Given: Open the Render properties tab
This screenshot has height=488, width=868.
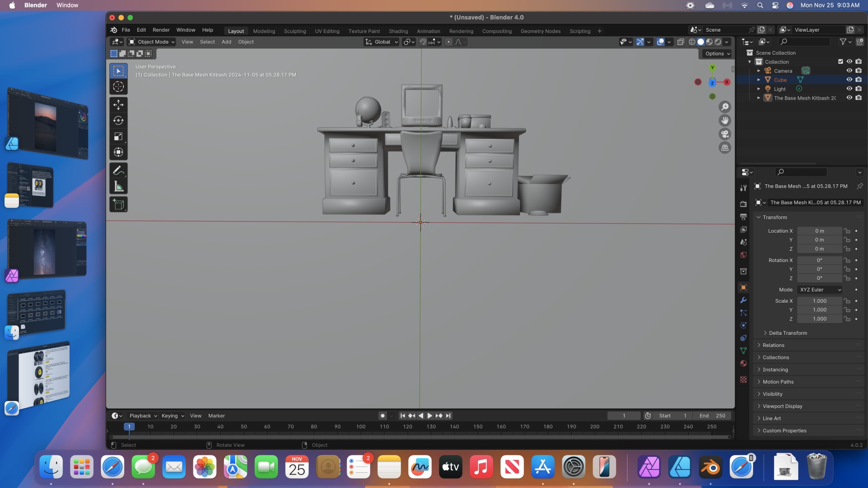Looking at the screenshot, I should tap(743, 204).
